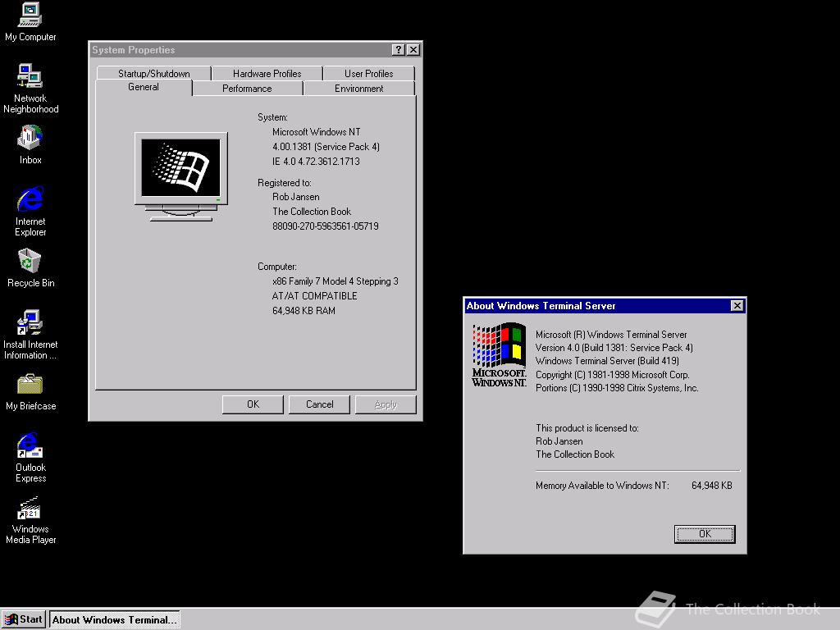The height and width of the screenshot is (630, 840).
Task: Click the monitor image in System Properties
Action: 181,177
